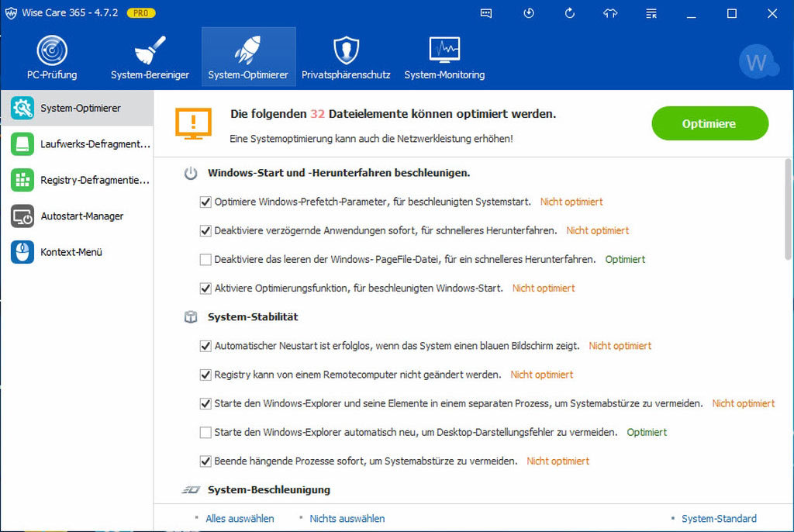Uncheck Beende hängende Prozesse sofort checkbox

(205, 461)
